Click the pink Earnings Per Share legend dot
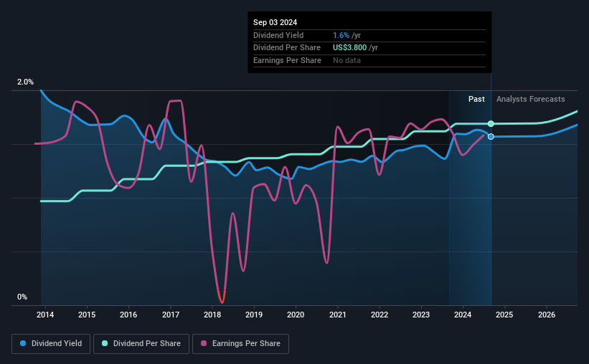The height and width of the screenshot is (364, 589). click(204, 343)
